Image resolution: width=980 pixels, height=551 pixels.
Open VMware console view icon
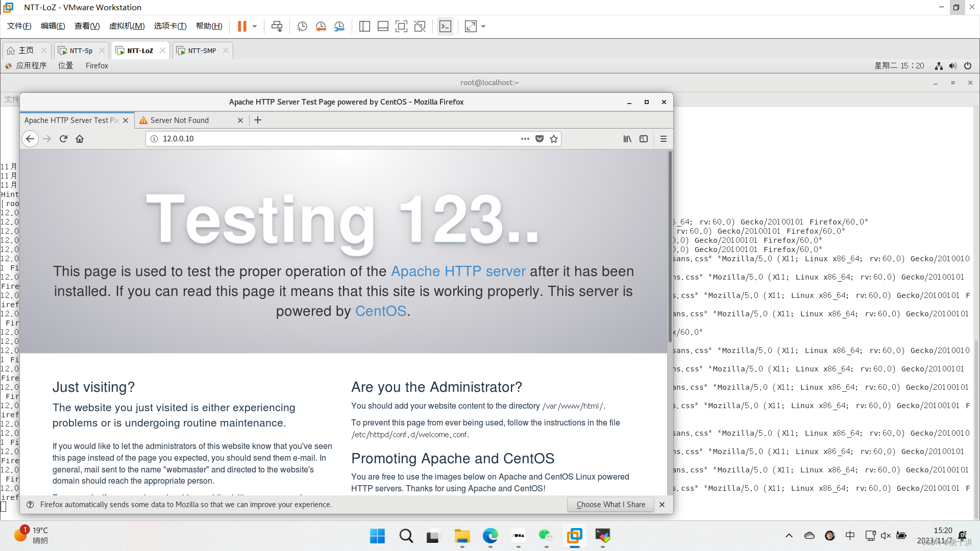[x=445, y=27]
